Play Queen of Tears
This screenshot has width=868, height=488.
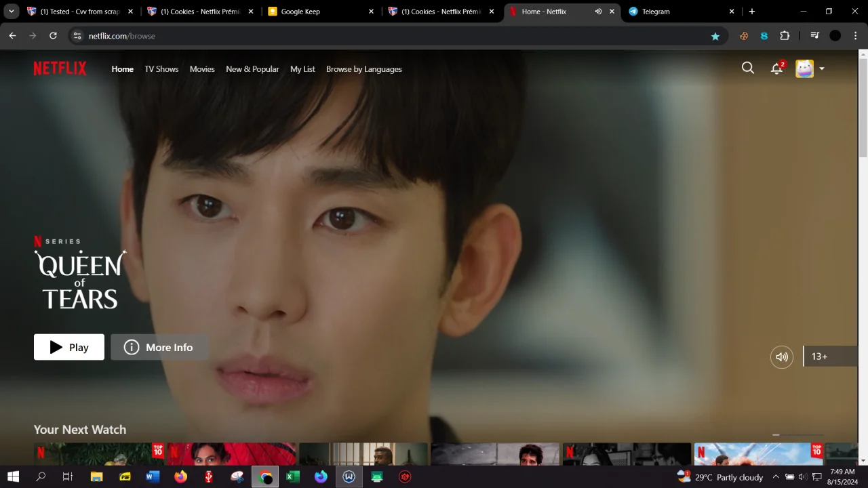tap(69, 347)
